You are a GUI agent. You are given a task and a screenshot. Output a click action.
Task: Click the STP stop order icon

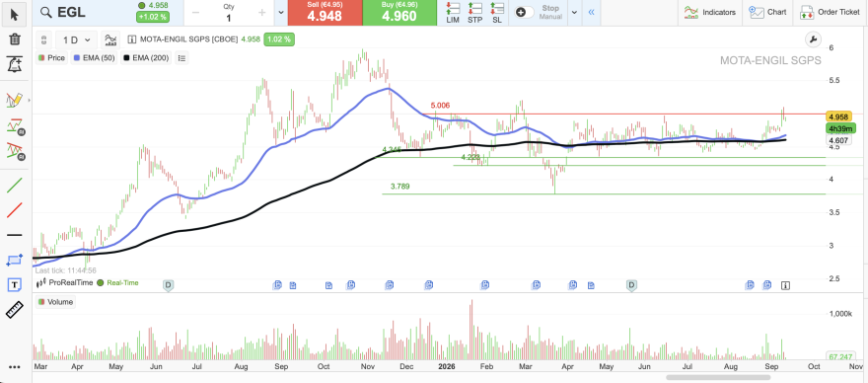tap(475, 13)
